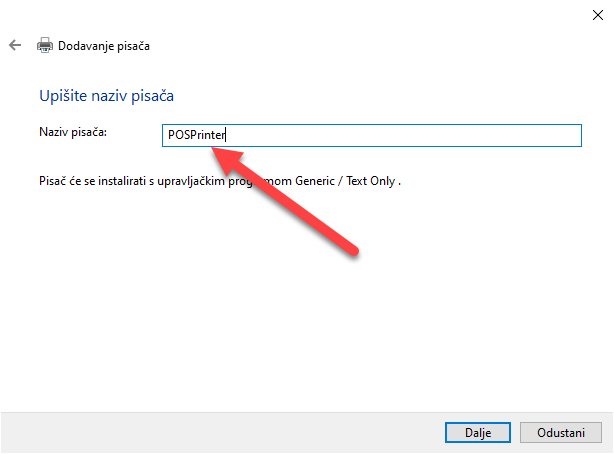Cancel with the Odustani button

[561, 431]
